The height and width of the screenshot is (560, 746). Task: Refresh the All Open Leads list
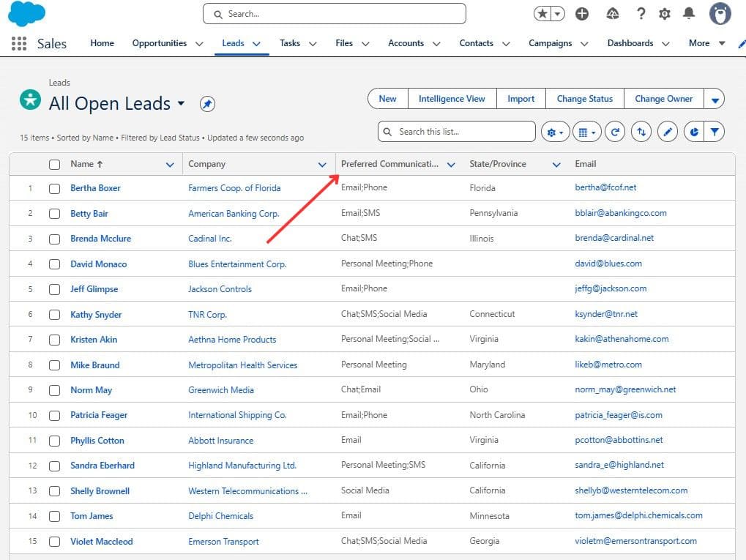coord(614,132)
